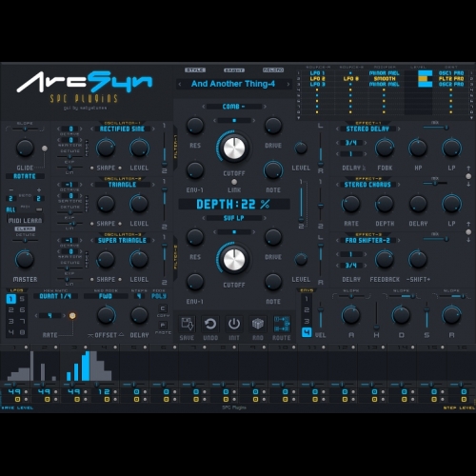Click LFO 1 source cell in mod matrix

coord(317,73)
